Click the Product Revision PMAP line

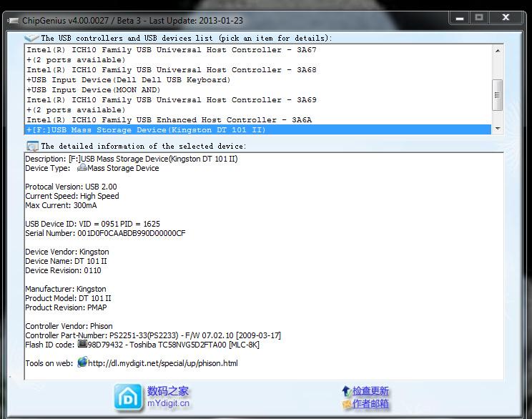click(x=66, y=307)
